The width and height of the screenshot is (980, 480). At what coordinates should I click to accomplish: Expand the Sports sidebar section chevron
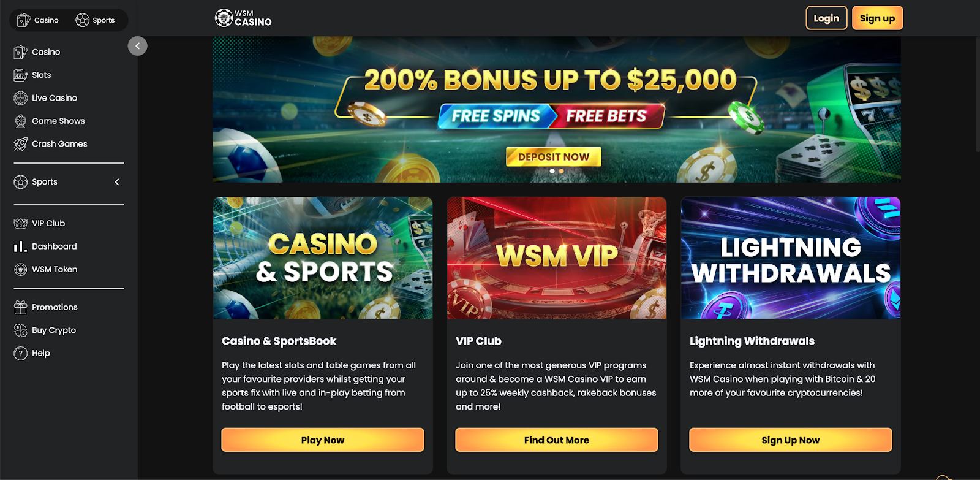[x=117, y=182]
